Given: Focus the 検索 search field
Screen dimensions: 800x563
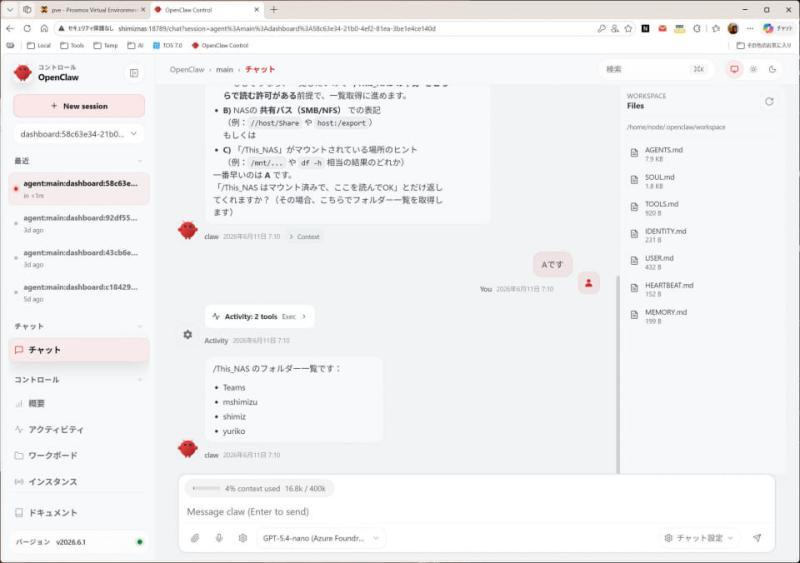Looking at the screenshot, I should [655, 69].
